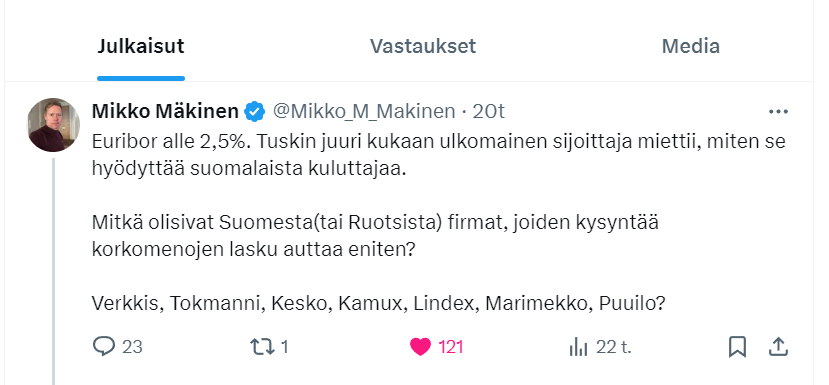Switch to the Vastaukset tab
This screenshot has width=829, height=385.
pos(422,46)
